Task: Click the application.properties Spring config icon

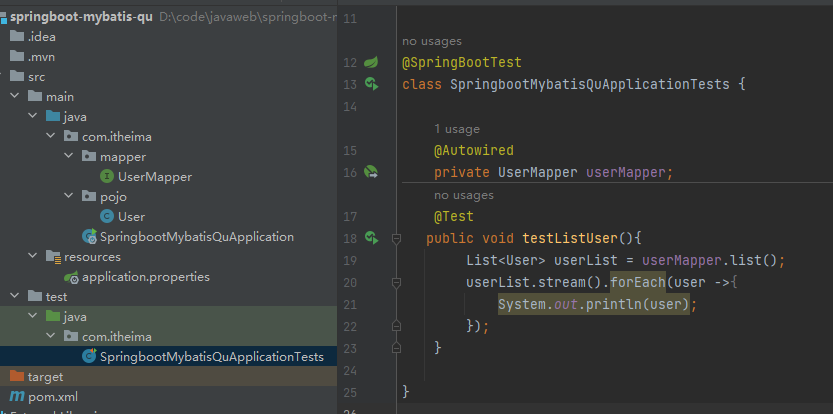Action: (x=72, y=276)
